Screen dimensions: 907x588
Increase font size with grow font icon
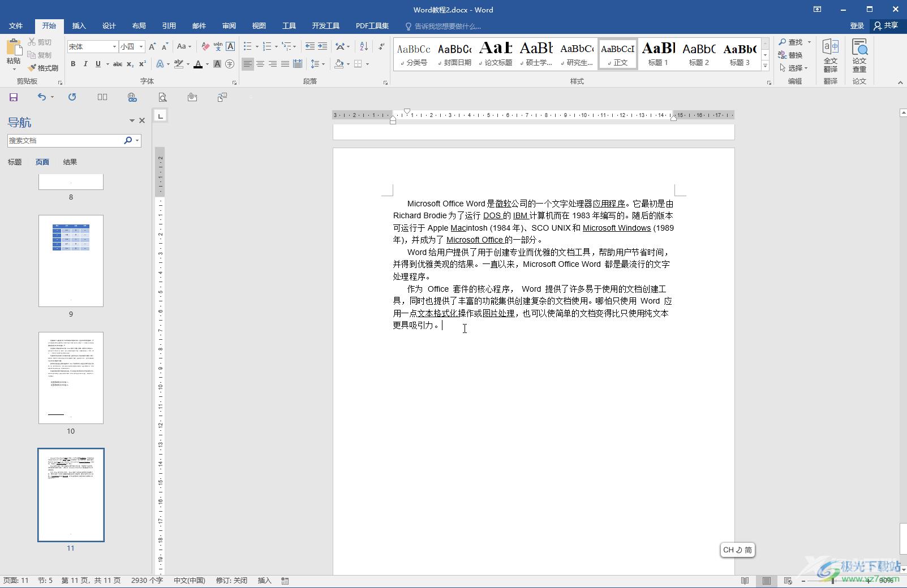pyautogui.click(x=152, y=46)
